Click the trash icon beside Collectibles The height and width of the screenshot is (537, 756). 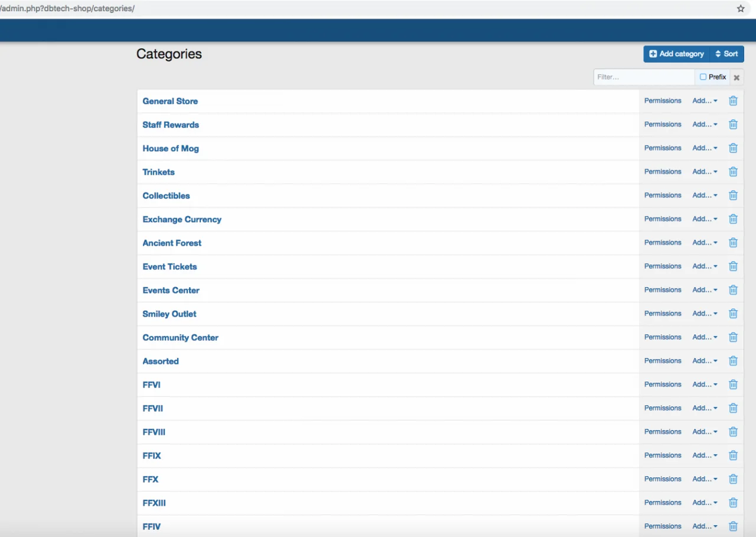[733, 196]
